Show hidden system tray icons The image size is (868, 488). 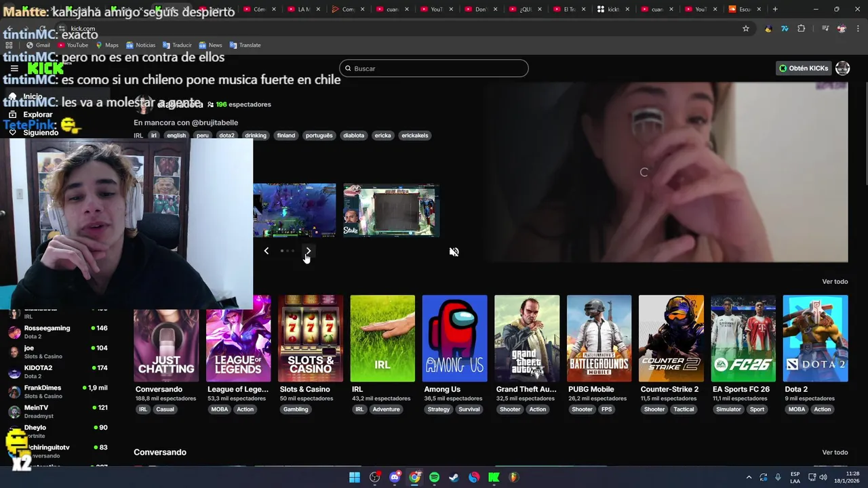pyautogui.click(x=749, y=477)
